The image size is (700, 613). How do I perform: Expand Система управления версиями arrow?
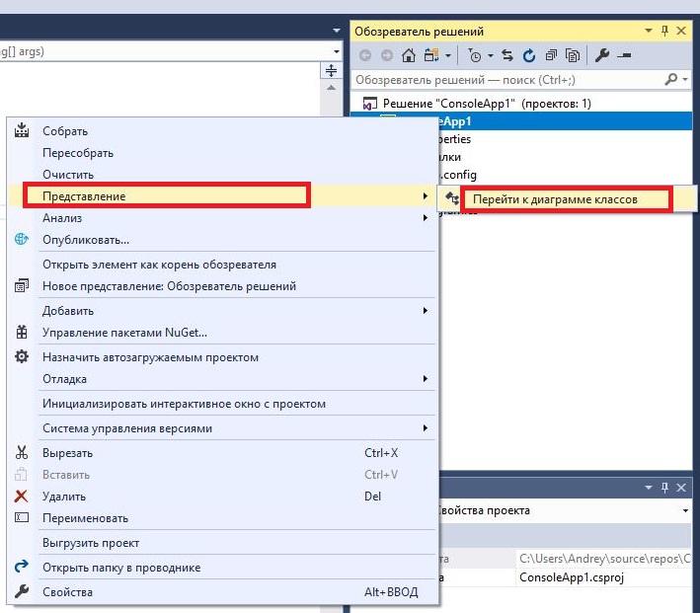click(x=425, y=428)
